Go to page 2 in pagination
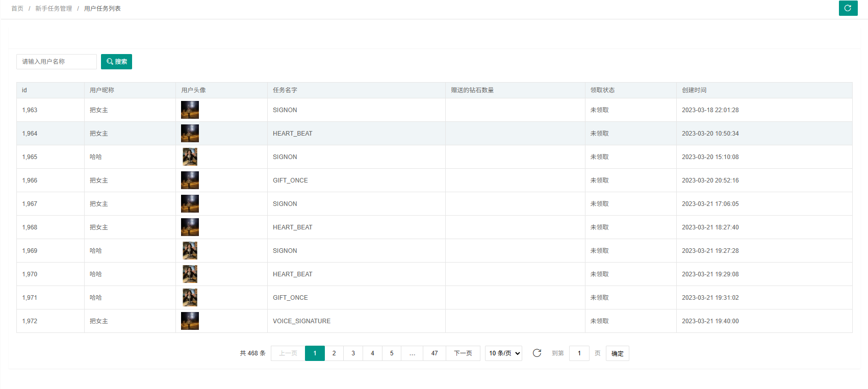868x389 pixels. [x=334, y=353]
